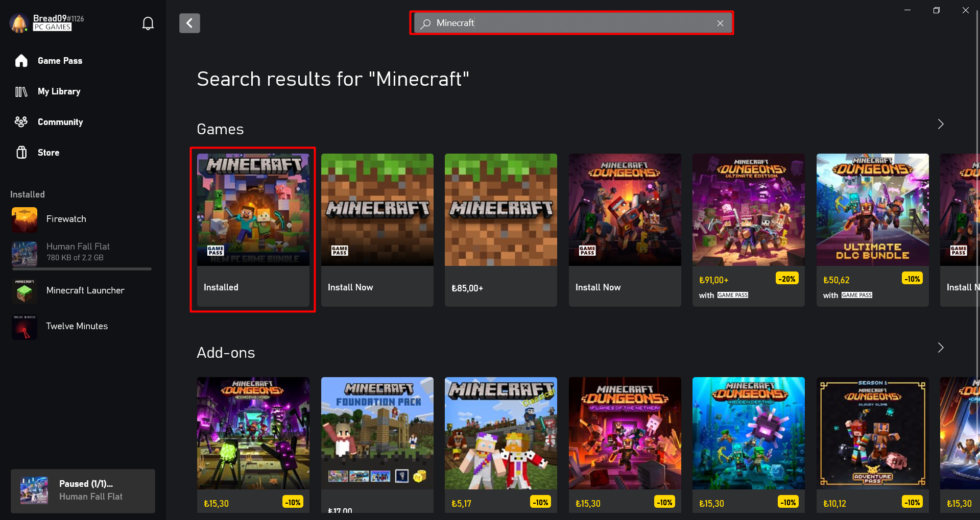This screenshot has height=520, width=980.
Task: Go back with the arrow button
Action: click(189, 23)
